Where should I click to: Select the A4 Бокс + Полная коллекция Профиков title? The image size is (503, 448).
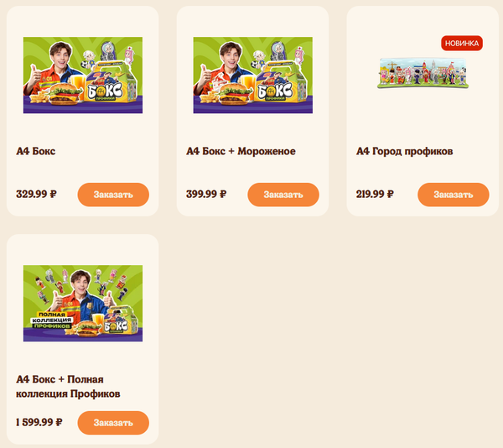(68, 387)
